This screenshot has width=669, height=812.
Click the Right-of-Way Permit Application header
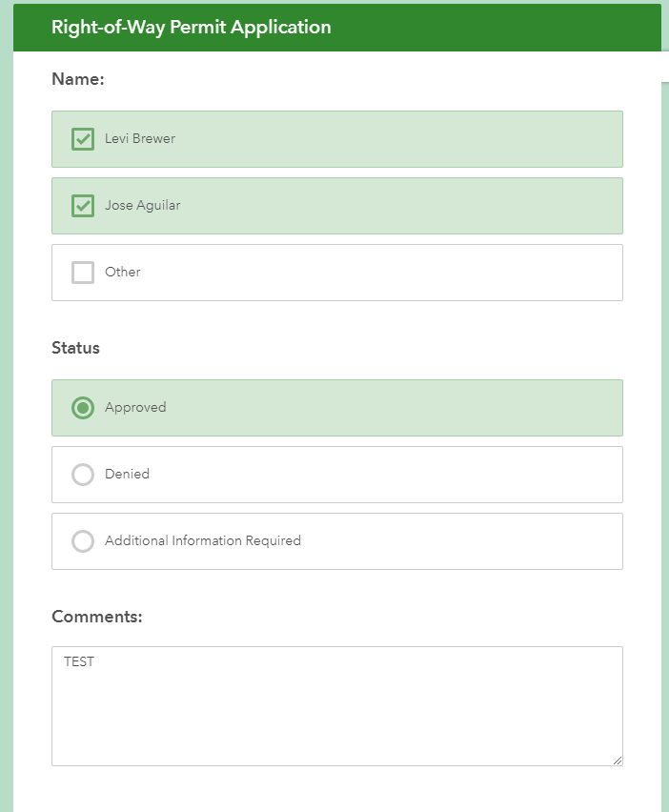point(191,27)
